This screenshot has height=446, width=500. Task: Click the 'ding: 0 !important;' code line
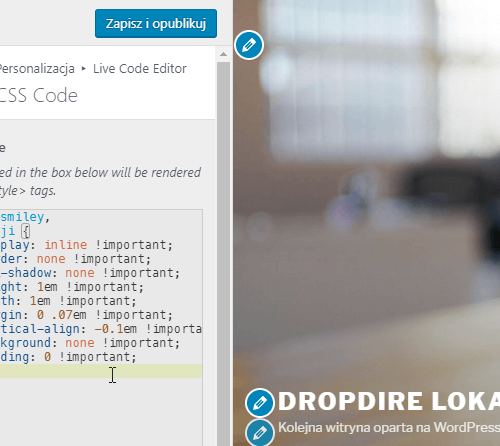pyautogui.click(x=68, y=357)
